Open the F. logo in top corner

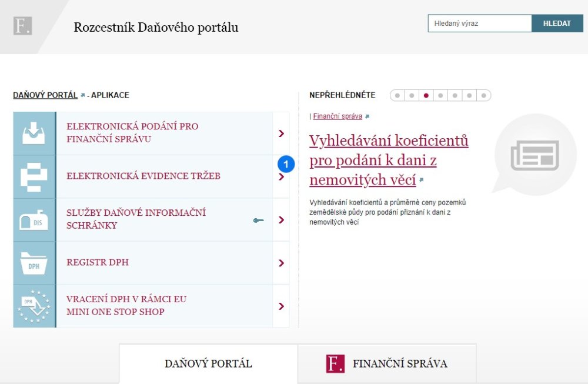point(22,25)
